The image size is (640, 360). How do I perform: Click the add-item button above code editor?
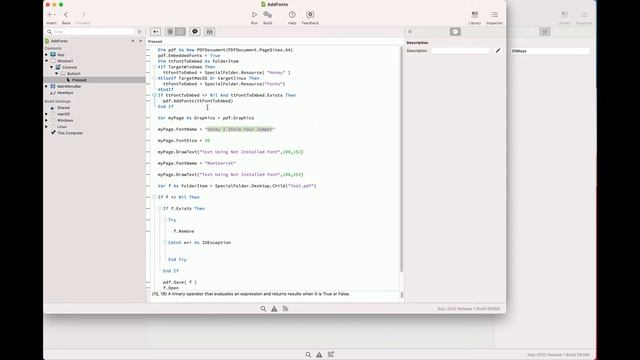coord(156,31)
